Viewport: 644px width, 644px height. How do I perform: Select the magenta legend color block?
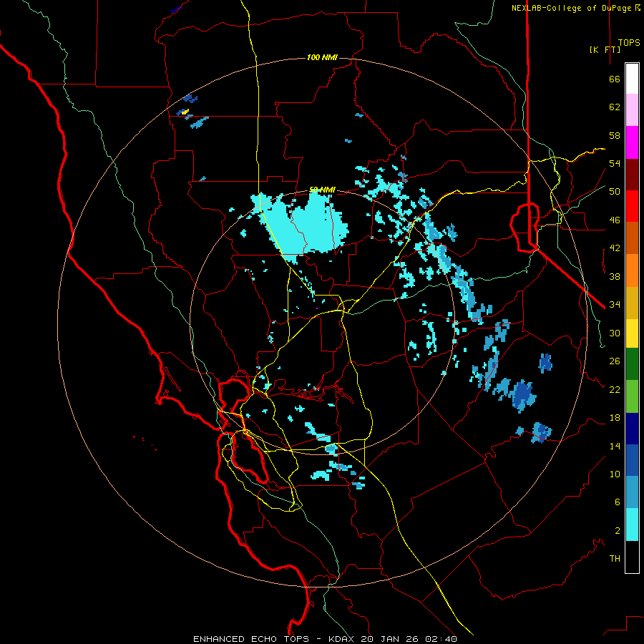point(632,142)
